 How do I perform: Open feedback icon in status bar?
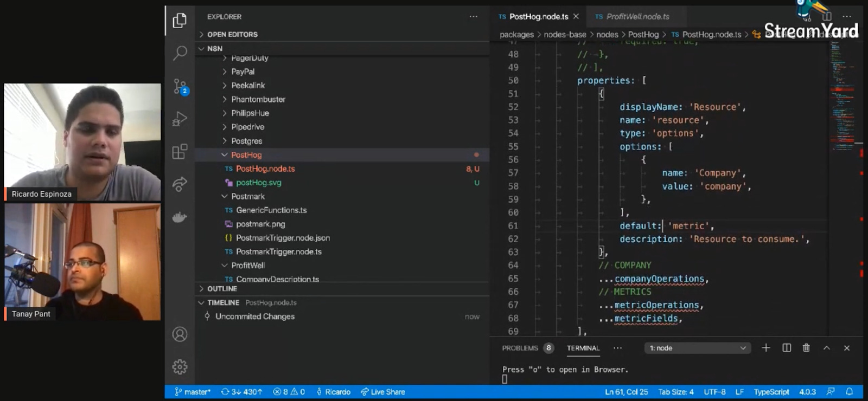pyautogui.click(x=831, y=392)
